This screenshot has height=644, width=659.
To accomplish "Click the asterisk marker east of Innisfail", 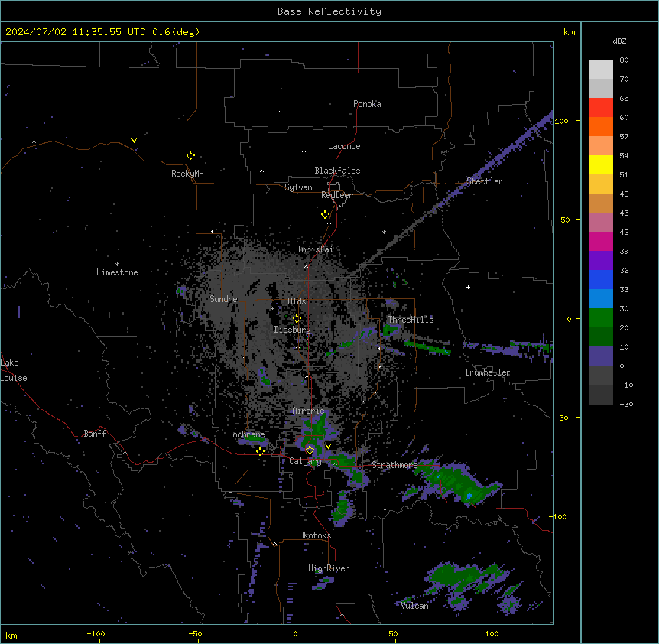I will 384,232.
